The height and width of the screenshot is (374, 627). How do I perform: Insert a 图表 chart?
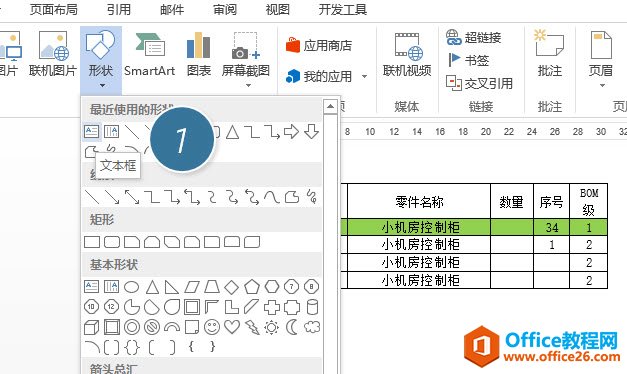coord(199,54)
